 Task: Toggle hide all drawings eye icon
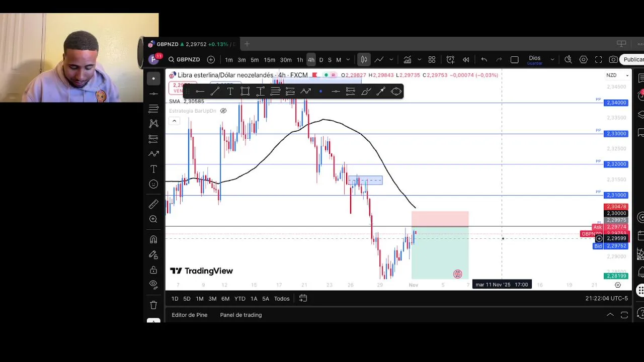coord(153,285)
